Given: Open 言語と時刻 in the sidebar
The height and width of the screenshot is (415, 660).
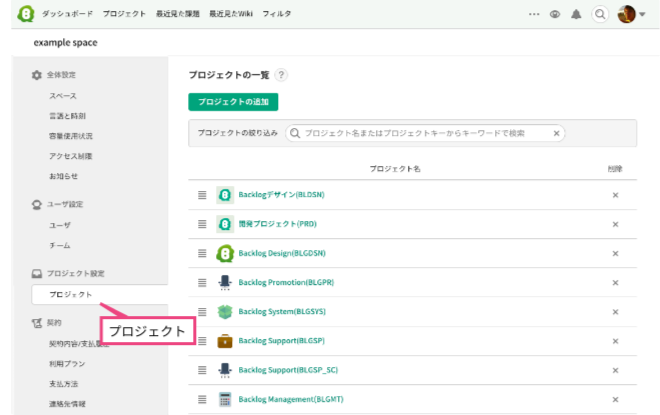Looking at the screenshot, I should 67,116.
